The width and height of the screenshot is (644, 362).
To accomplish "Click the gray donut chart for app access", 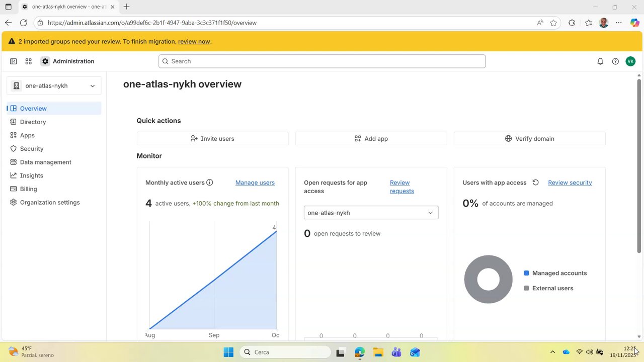I will click(488, 279).
